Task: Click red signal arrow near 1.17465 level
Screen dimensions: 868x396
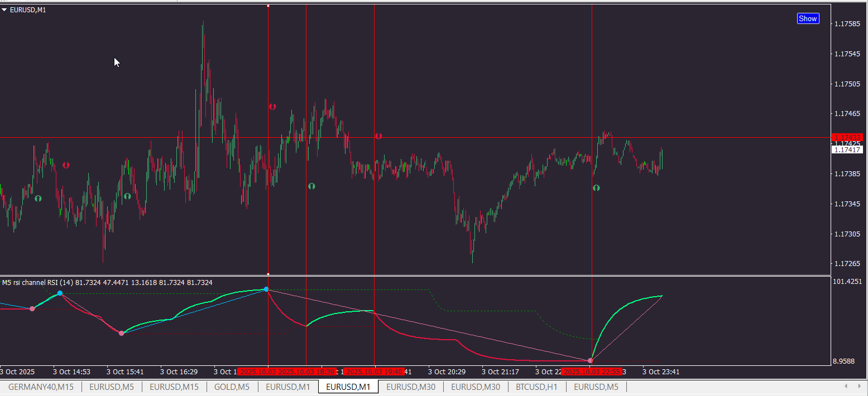Action: (x=272, y=106)
